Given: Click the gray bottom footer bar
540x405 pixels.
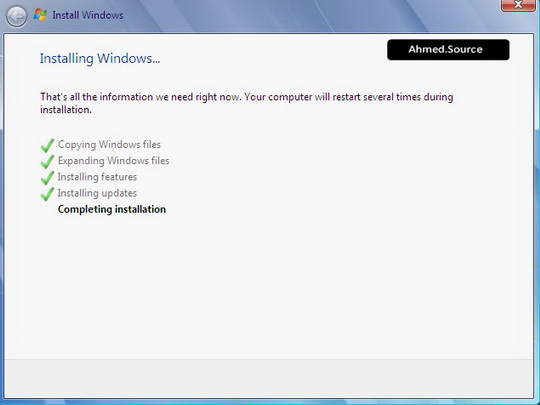Looking at the screenshot, I should point(269,378).
